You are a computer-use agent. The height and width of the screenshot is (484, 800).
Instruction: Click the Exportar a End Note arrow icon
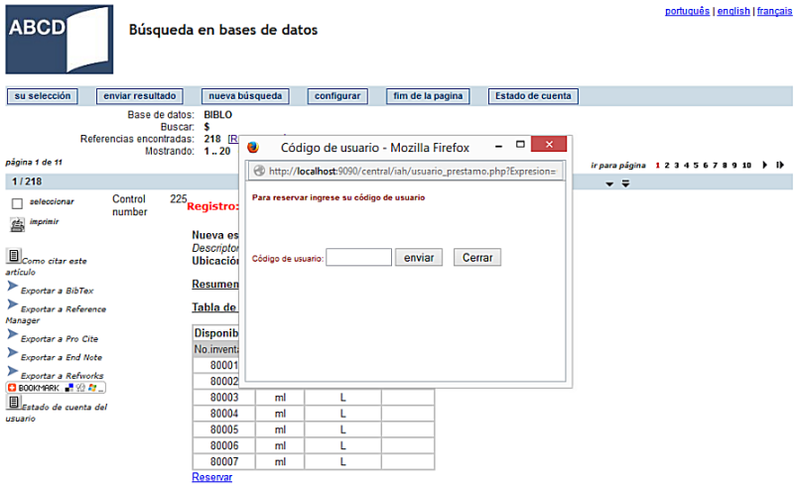click(12, 355)
